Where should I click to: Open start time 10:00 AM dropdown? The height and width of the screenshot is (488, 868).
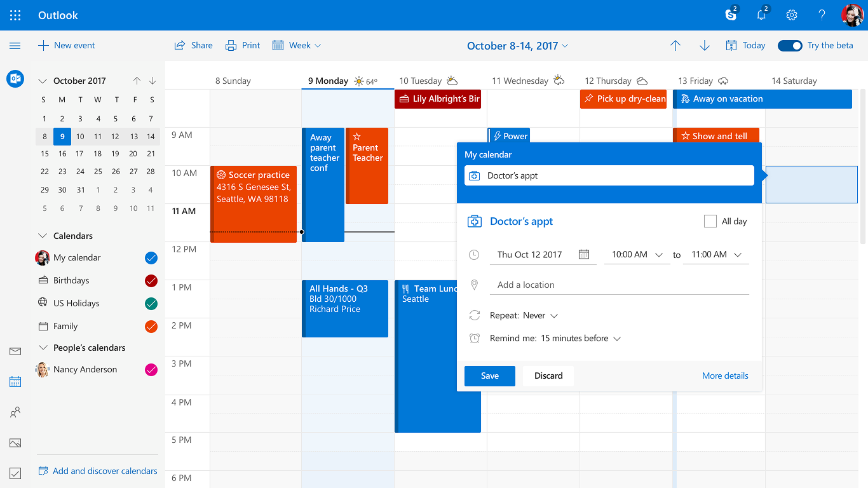click(x=637, y=255)
